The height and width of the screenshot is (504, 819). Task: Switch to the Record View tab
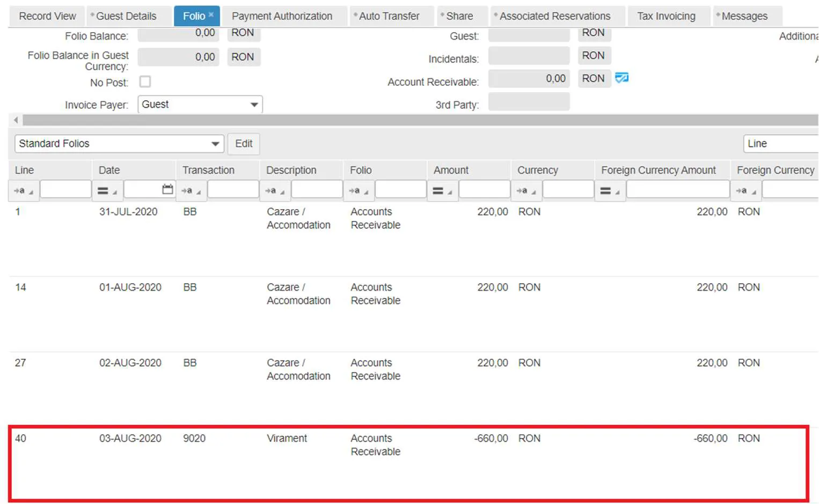click(47, 16)
